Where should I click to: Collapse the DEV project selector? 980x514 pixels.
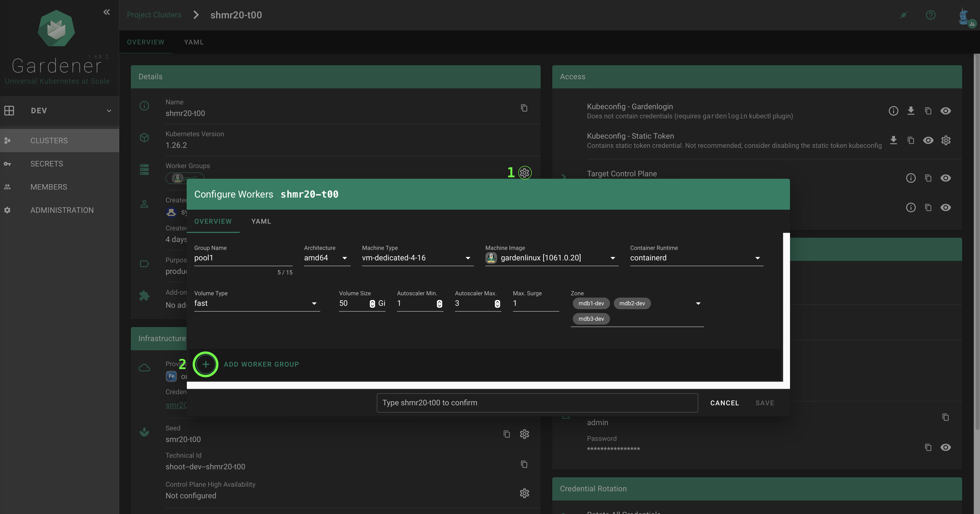tap(109, 111)
